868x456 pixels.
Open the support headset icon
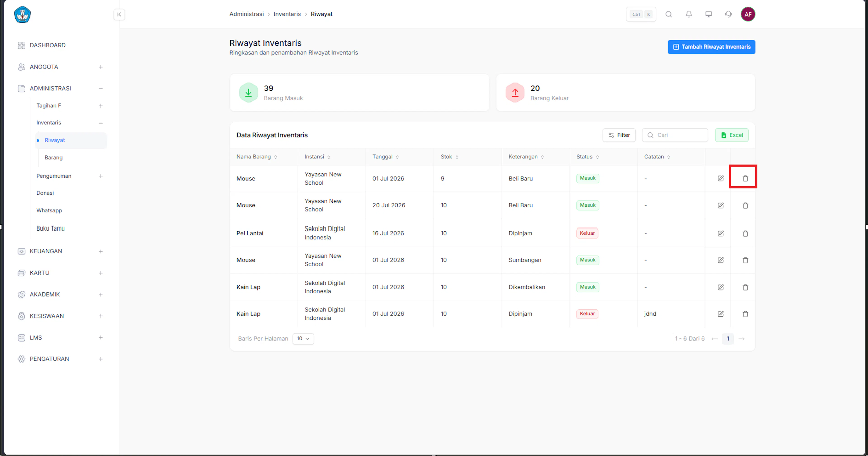728,14
